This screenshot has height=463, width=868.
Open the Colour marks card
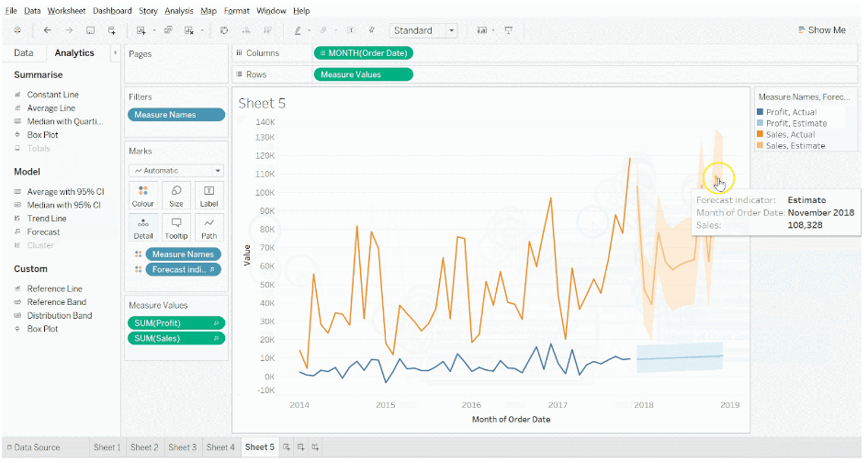pos(143,196)
